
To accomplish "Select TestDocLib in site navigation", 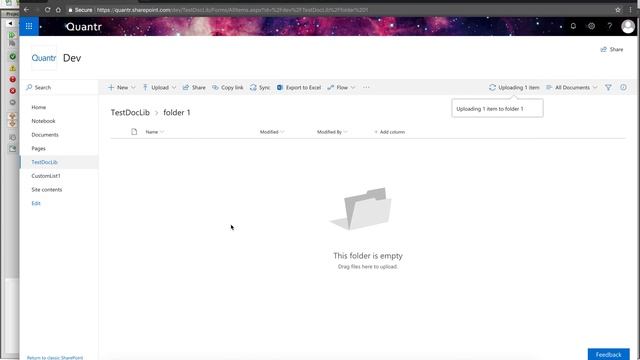I will tap(44, 162).
